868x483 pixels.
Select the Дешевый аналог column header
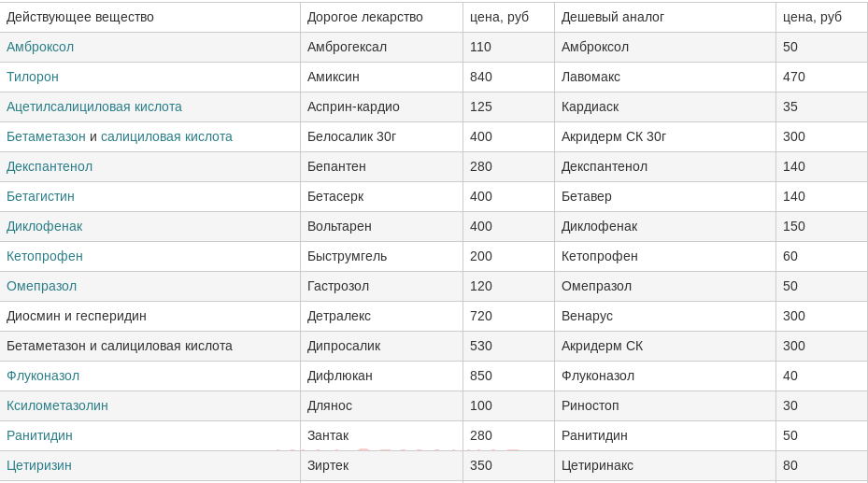(665, 17)
